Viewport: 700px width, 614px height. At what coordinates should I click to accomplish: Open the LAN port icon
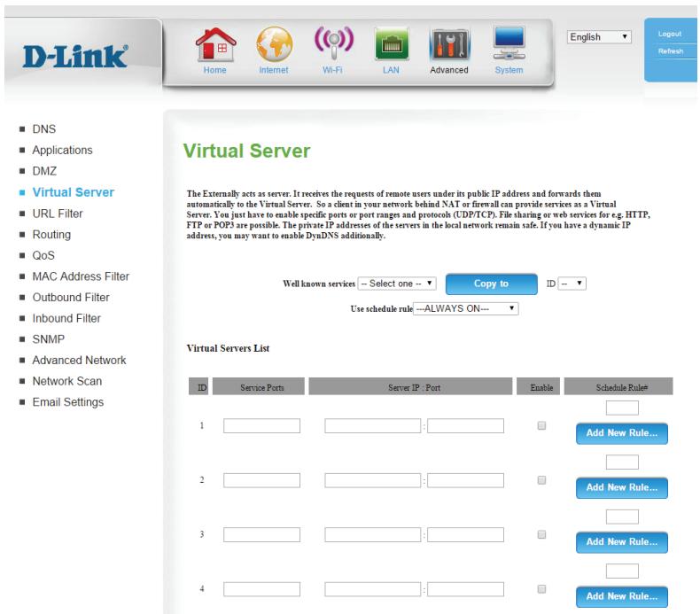(392, 43)
